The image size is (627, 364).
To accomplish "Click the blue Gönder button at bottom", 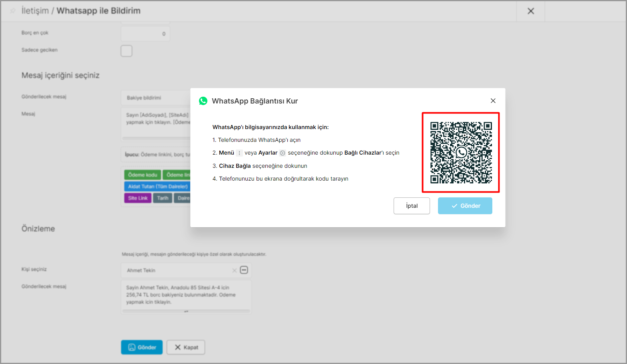I will tap(142, 347).
